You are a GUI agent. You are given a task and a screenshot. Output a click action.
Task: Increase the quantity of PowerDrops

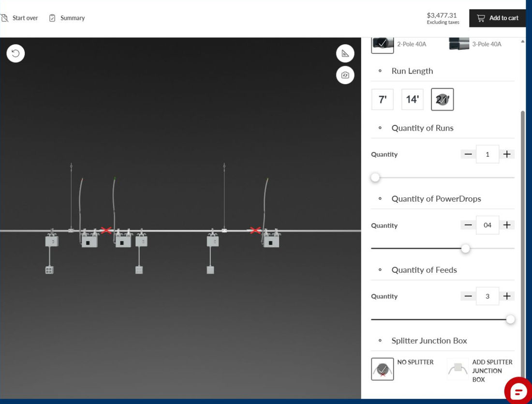507,225
